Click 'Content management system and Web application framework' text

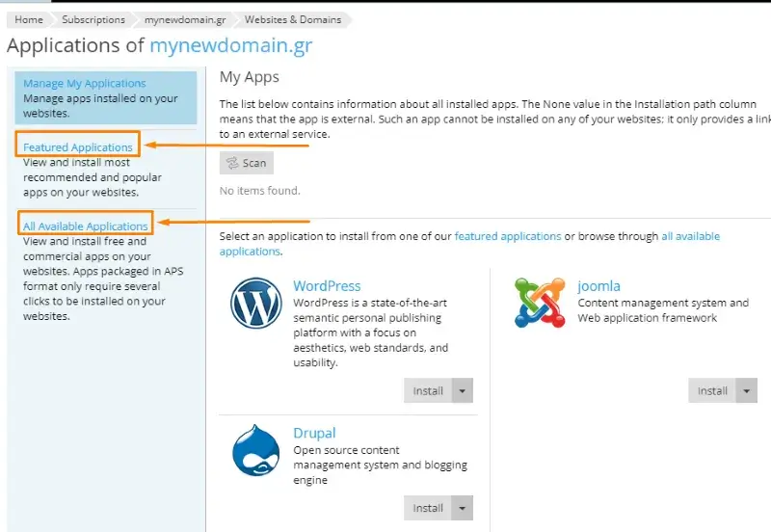tap(663, 310)
